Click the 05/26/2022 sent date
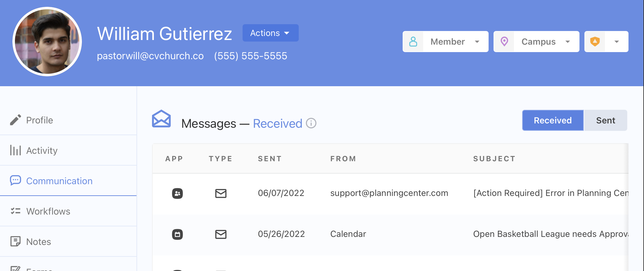644x271 pixels. tap(281, 234)
